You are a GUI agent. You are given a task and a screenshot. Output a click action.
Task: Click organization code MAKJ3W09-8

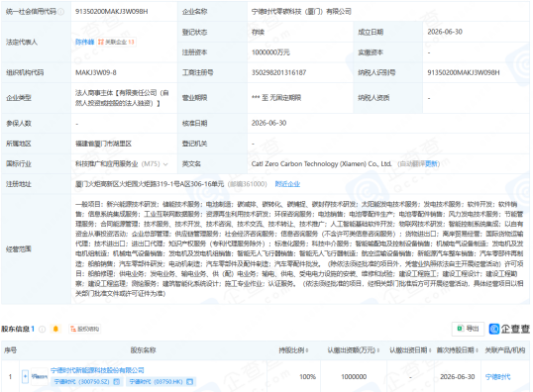click(x=96, y=72)
